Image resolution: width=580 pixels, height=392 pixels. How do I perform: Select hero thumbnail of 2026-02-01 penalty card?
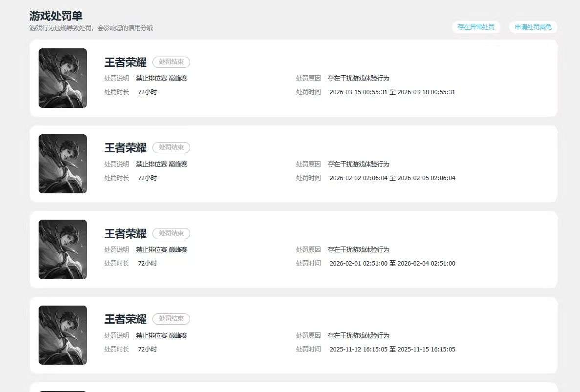(63, 249)
